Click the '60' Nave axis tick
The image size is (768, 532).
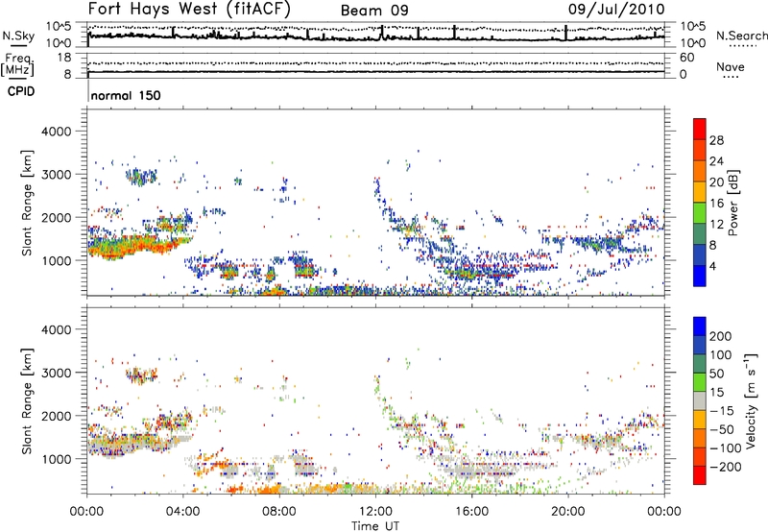[686, 58]
